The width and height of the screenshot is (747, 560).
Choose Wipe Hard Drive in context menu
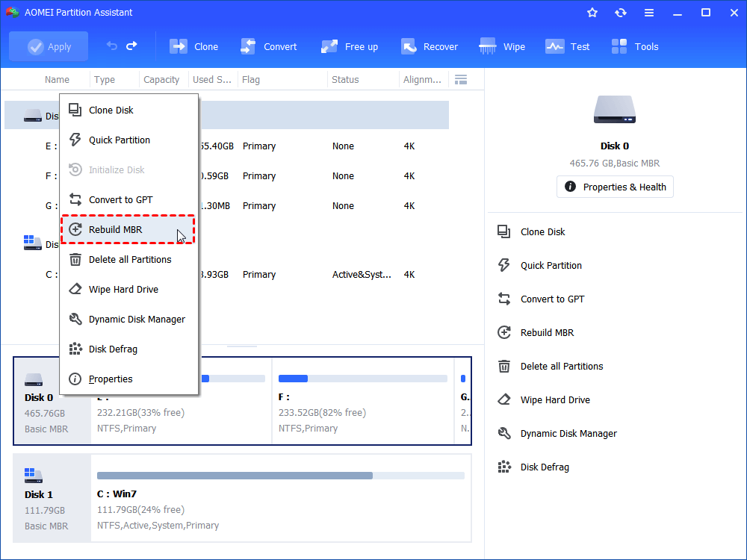point(128,290)
